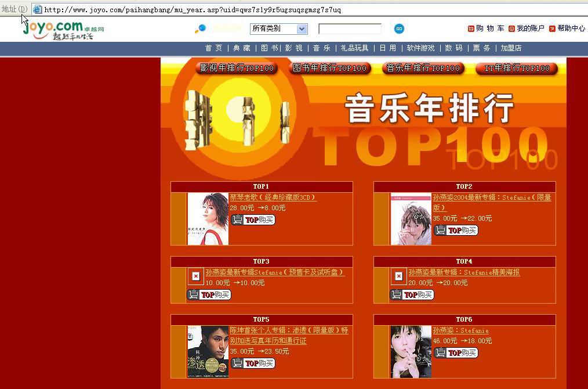This screenshot has height=389, width=588.
Task: Click price text 28.00元 →8.00元
Action: [257, 208]
